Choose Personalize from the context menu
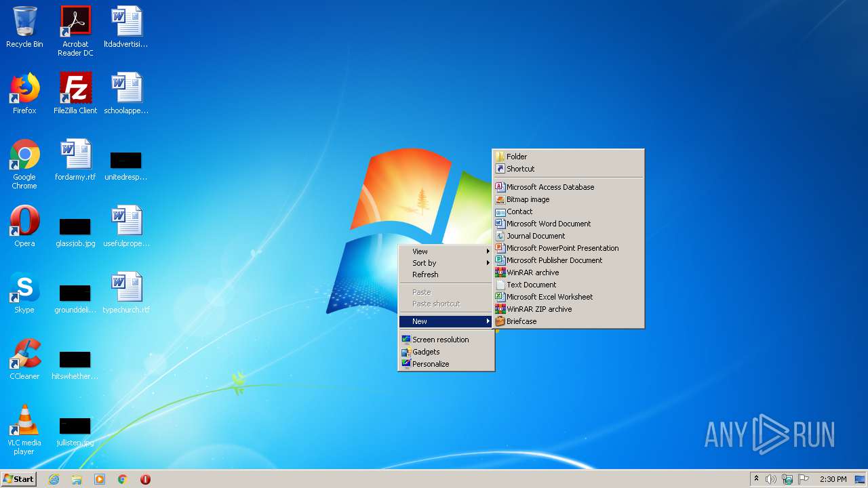Image resolution: width=868 pixels, height=488 pixels. coord(446,364)
